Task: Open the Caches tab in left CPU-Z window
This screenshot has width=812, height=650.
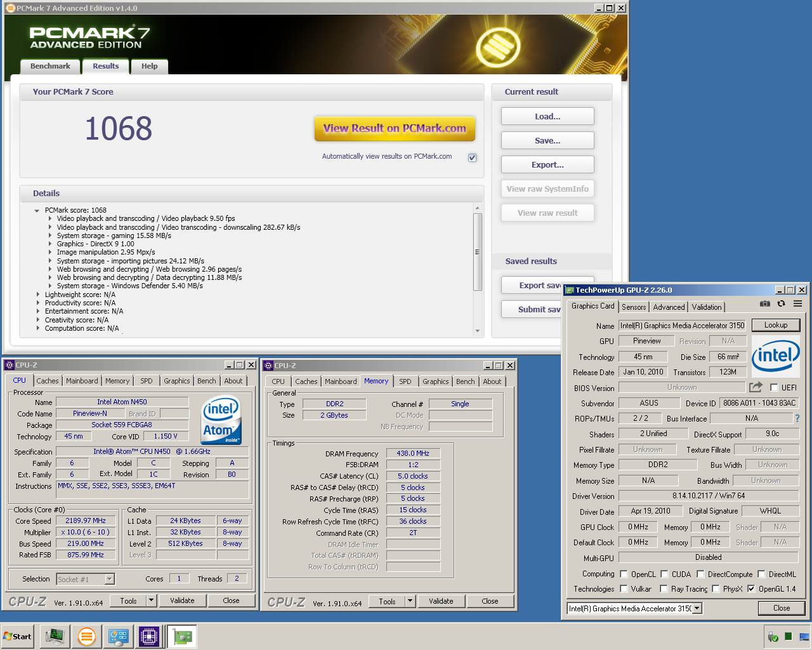Action: [48, 381]
